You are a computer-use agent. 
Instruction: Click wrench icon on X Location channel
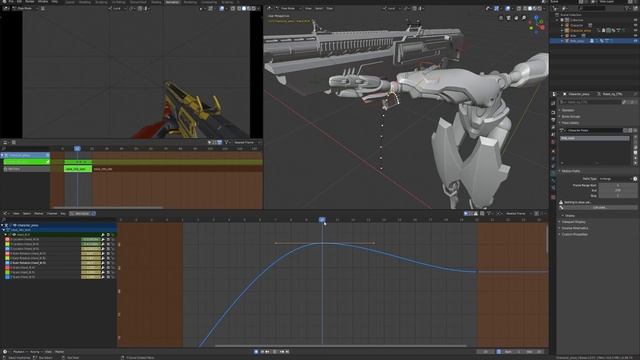[x=103, y=240]
